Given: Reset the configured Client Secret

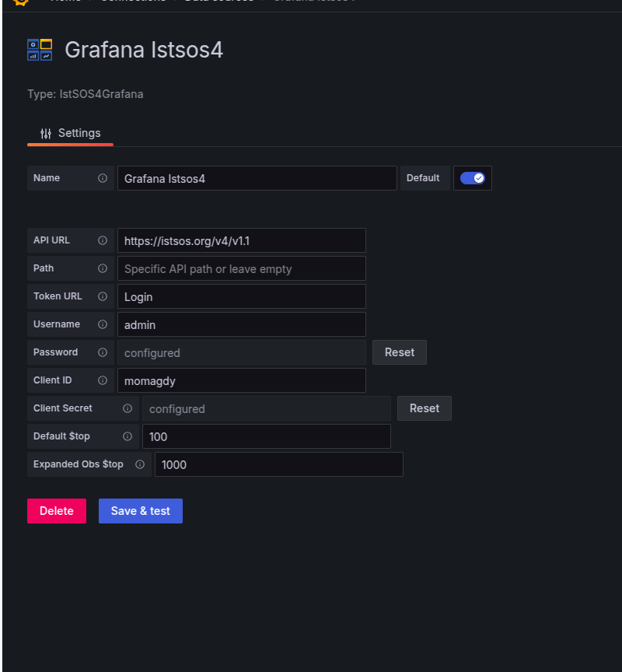Looking at the screenshot, I should click(x=424, y=408).
